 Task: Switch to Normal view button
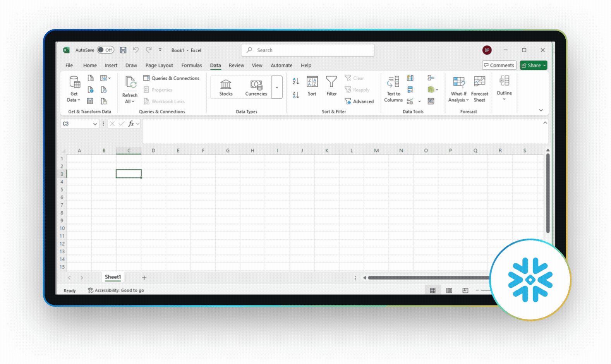[433, 290]
